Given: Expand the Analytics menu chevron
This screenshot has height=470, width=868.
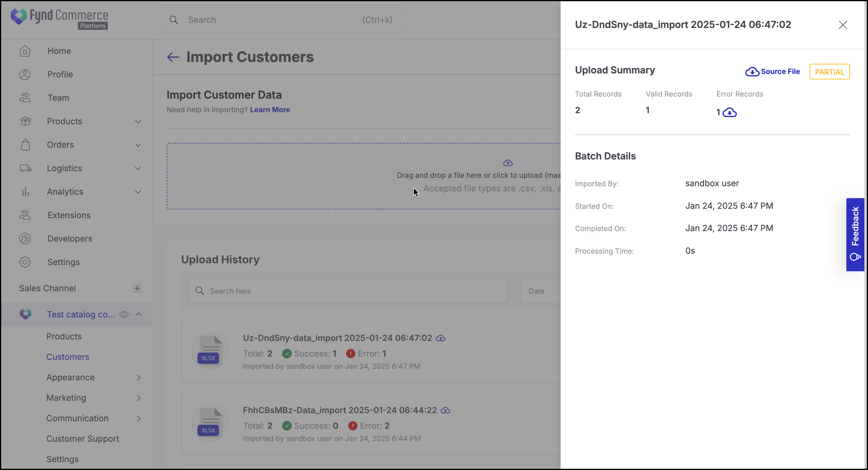Looking at the screenshot, I should (138, 192).
